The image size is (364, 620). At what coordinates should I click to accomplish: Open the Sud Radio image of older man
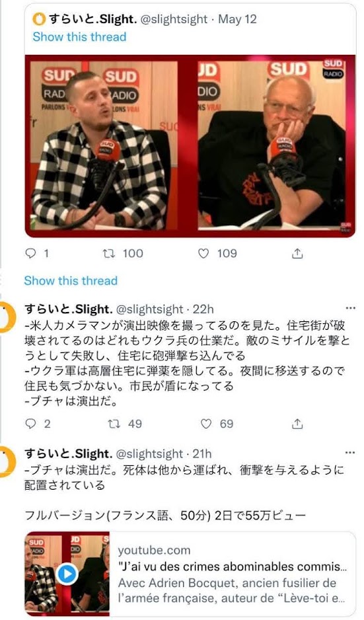click(272, 145)
